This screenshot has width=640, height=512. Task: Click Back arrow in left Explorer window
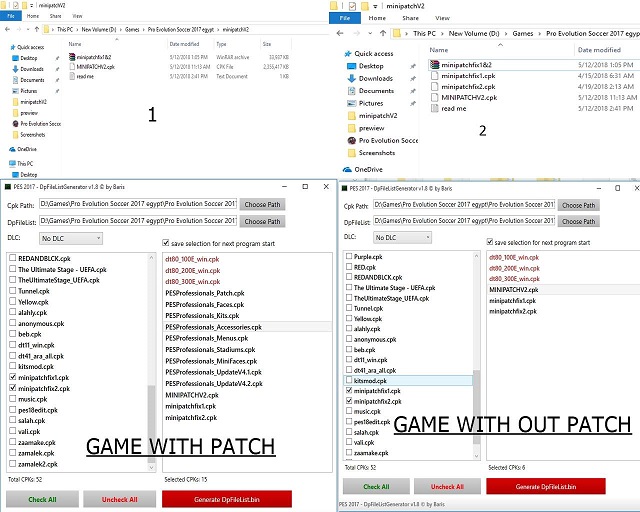point(7,29)
